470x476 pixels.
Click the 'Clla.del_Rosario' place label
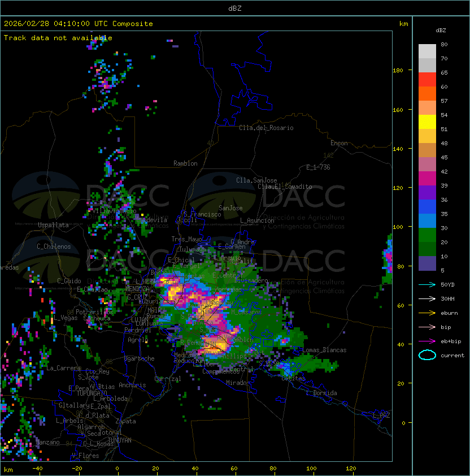266,128
